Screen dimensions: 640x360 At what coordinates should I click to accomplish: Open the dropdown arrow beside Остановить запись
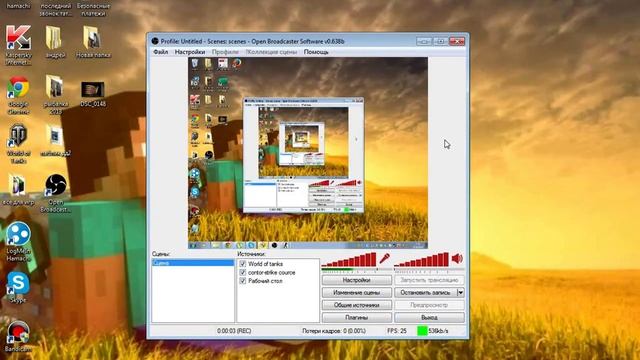tap(460, 293)
